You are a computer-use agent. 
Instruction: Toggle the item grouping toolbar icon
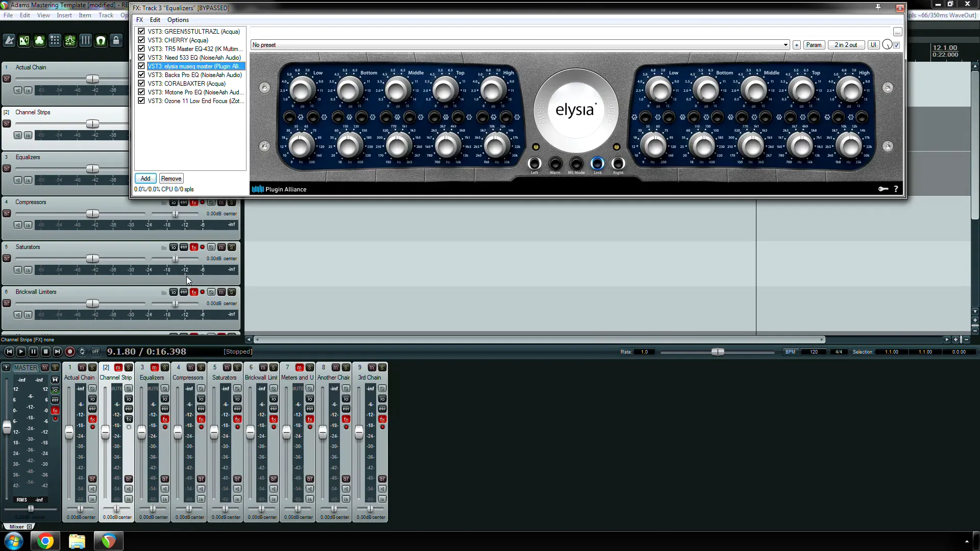(39, 40)
